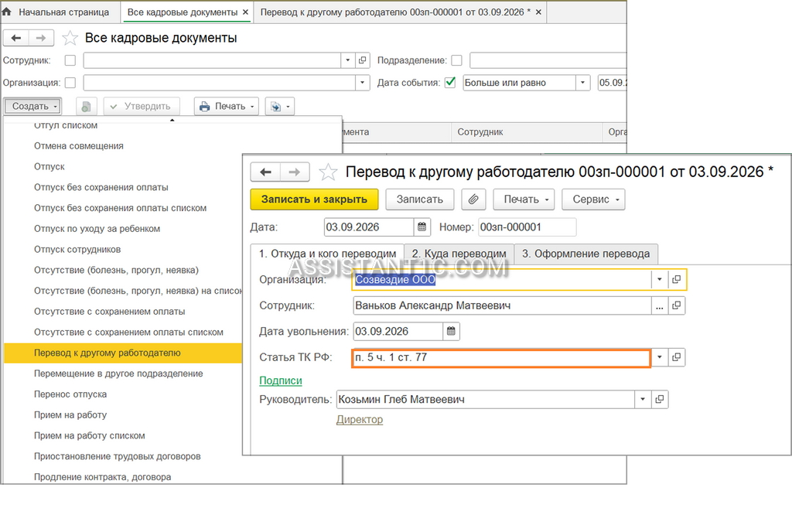The height and width of the screenshot is (532, 792).
Task: Click the paperclip attachments button
Action: [x=473, y=199]
